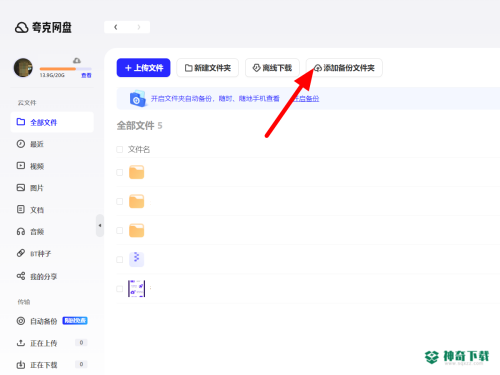The image size is (500, 375).
Task: Open the 开启备份 link
Action: pos(306,99)
